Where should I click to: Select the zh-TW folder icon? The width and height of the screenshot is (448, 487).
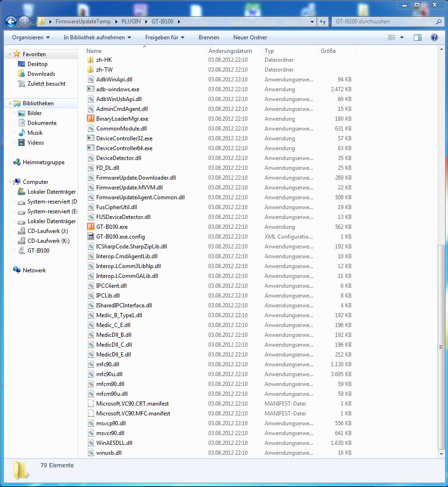[91, 70]
